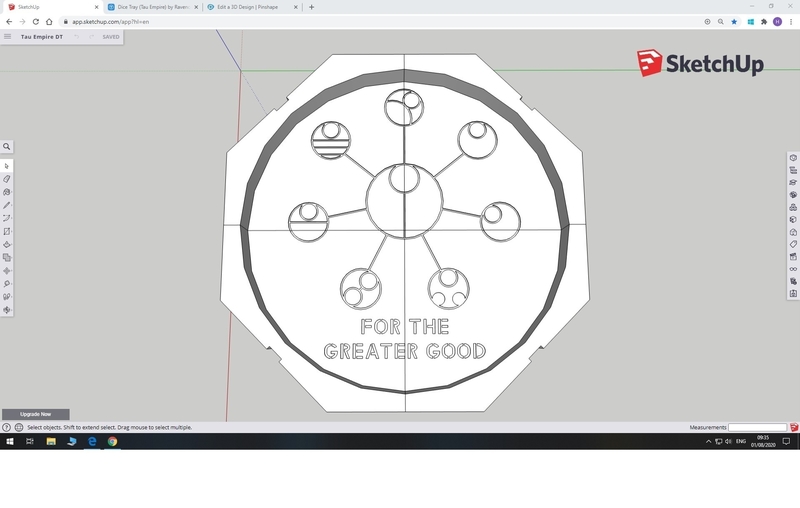The image size is (800, 508).
Task: Select the Walk footprints tool
Action: pos(7,297)
